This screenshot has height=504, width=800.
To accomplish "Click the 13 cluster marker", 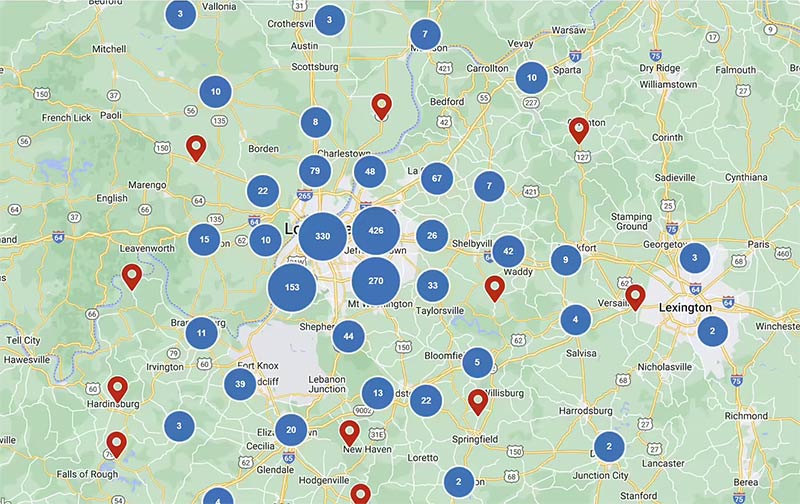I will click(x=377, y=393).
